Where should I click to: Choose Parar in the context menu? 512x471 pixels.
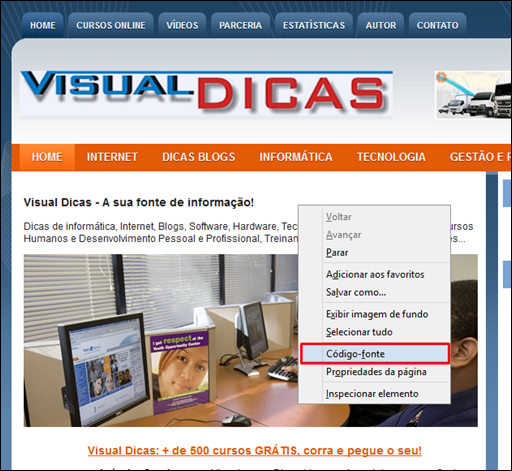click(x=375, y=253)
